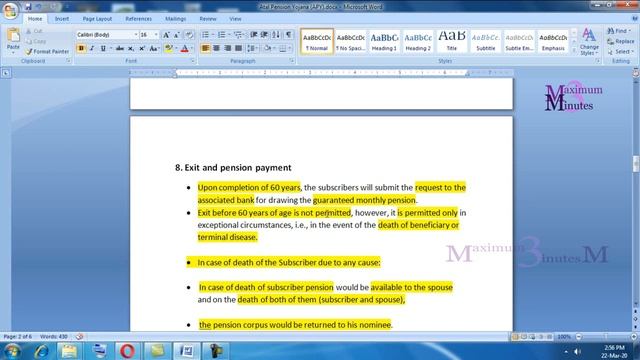
Task: Toggle Print Layout view button
Action: (x=515, y=337)
